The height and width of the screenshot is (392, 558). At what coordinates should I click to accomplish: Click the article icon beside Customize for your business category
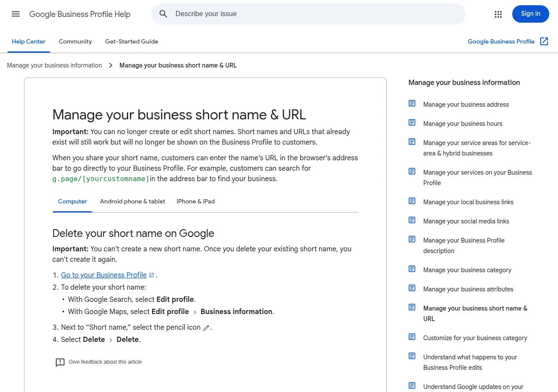[x=412, y=337]
